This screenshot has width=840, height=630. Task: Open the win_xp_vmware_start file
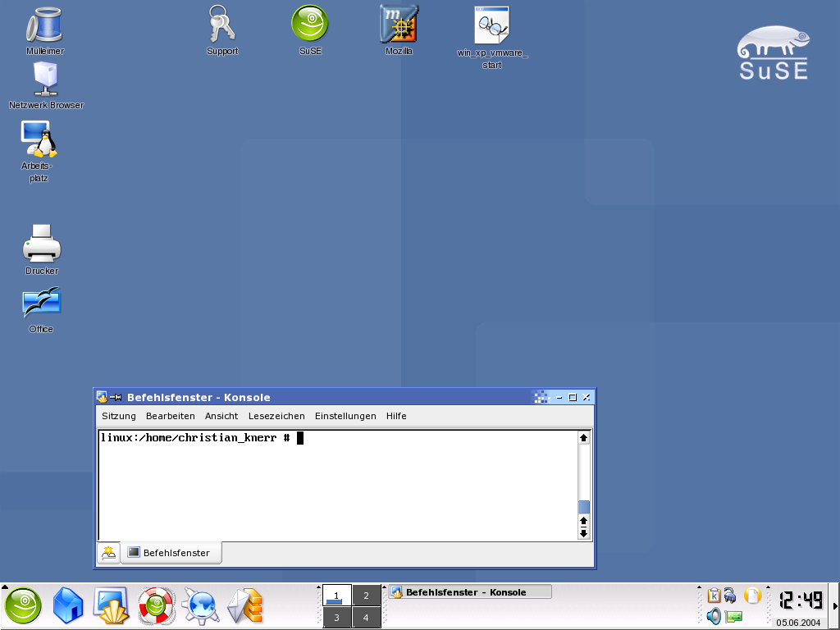(492, 26)
